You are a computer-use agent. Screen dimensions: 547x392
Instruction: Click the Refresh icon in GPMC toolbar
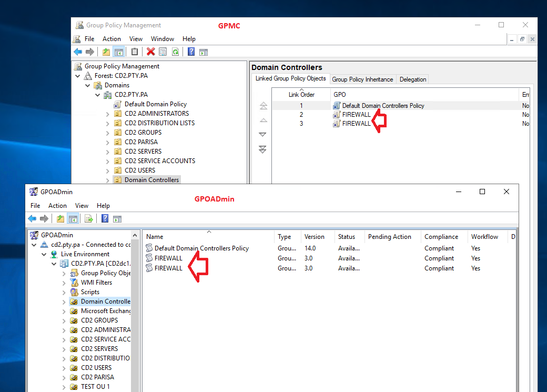[176, 52]
